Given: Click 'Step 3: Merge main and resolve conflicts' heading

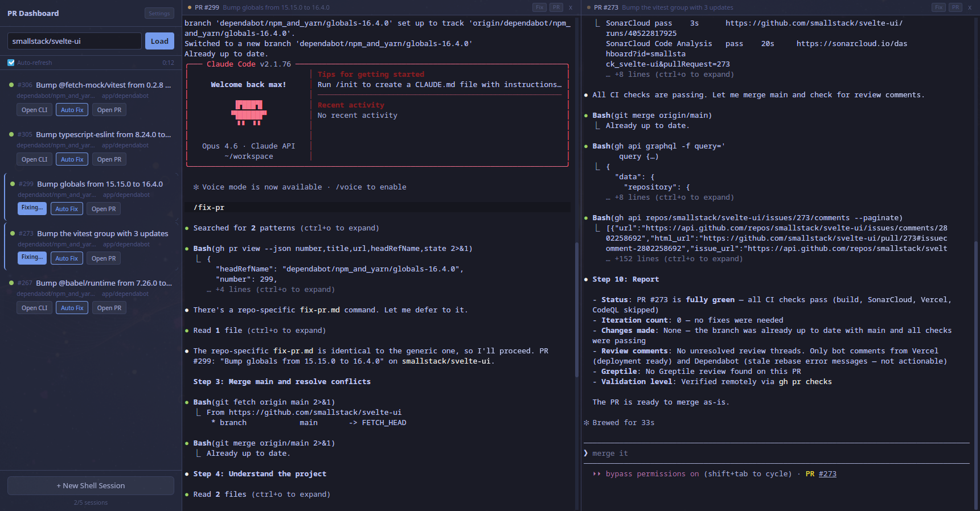Looking at the screenshot, I should (282, 382).
